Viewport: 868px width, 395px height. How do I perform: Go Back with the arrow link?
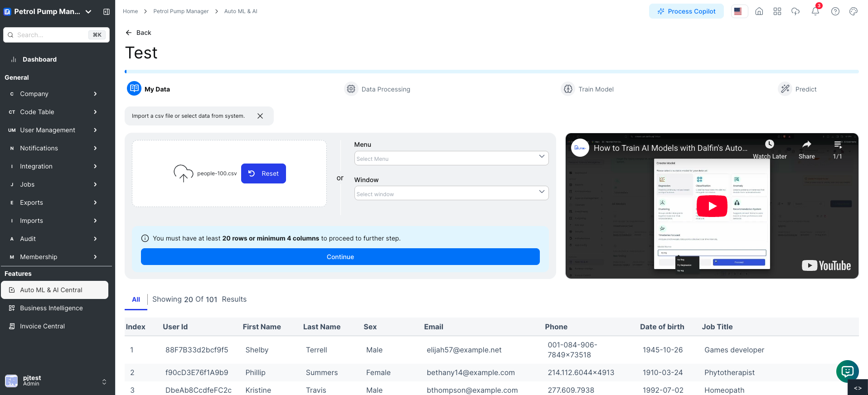point(138,33)
